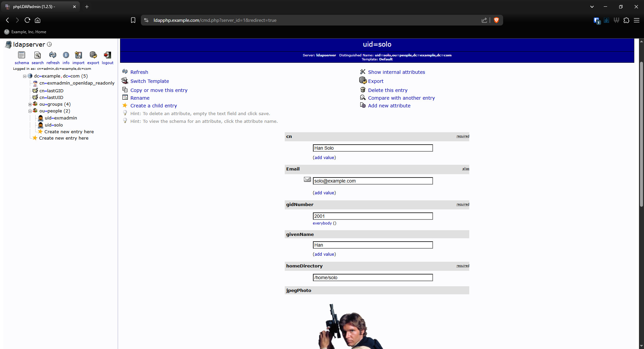
Task: Click the logout icon
Action: click(x=107, y=55)
